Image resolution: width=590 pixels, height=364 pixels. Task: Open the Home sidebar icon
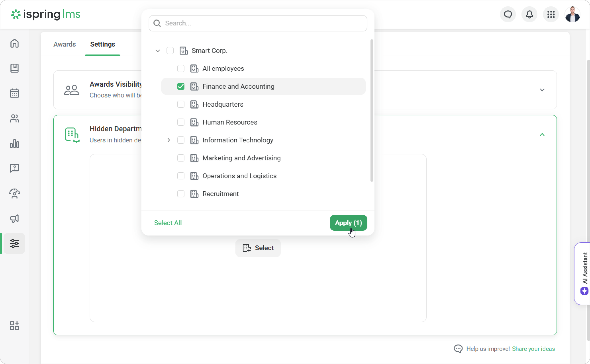(15, 43)
